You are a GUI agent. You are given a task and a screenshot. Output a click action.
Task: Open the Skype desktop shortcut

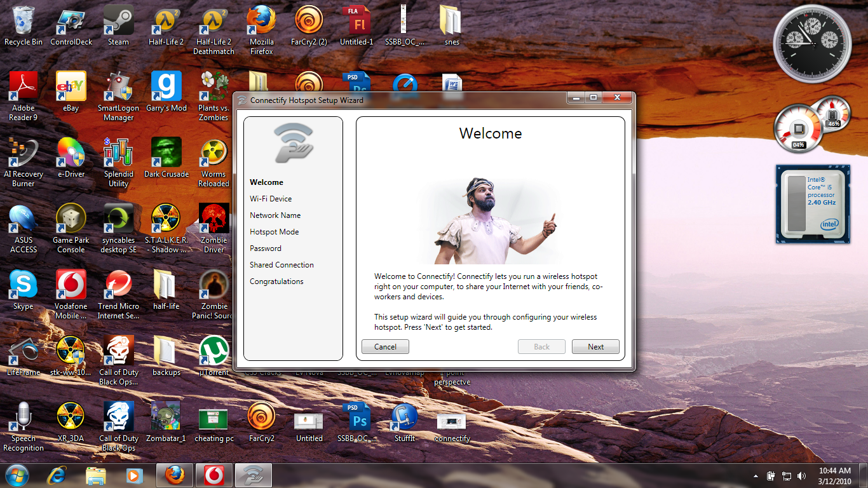(24, 290)
